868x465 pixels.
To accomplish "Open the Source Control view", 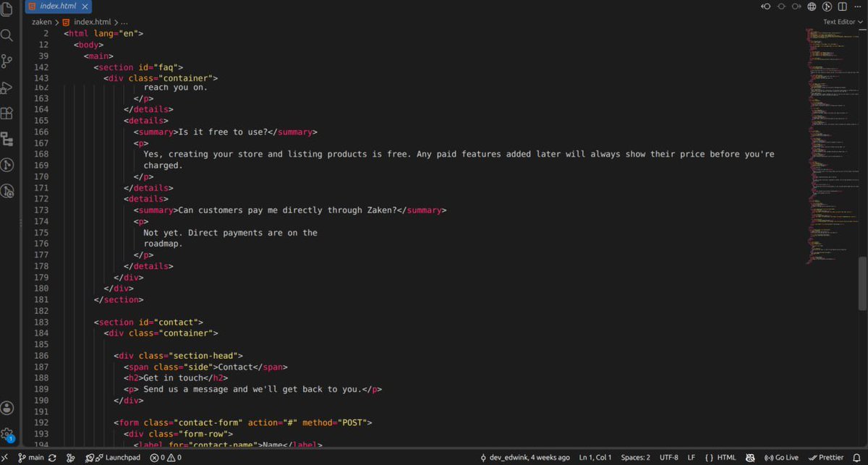I will [x=7, y=61].
